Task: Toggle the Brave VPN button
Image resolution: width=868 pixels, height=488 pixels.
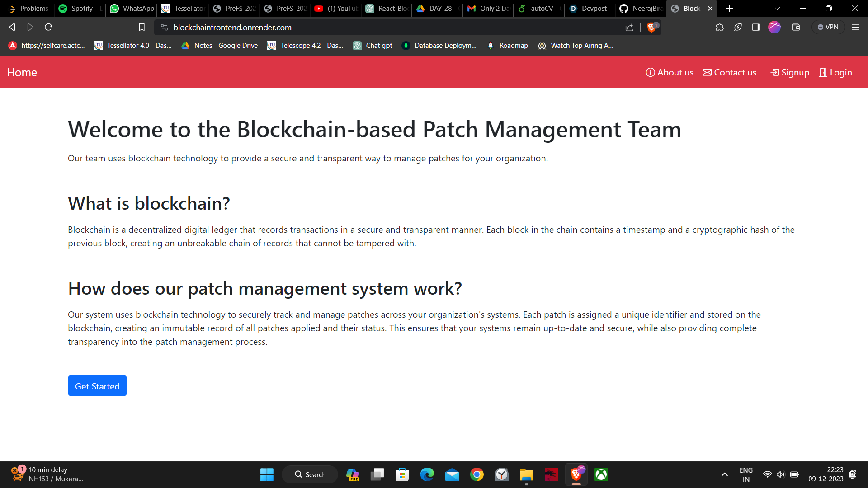Action: coord(828,28)
